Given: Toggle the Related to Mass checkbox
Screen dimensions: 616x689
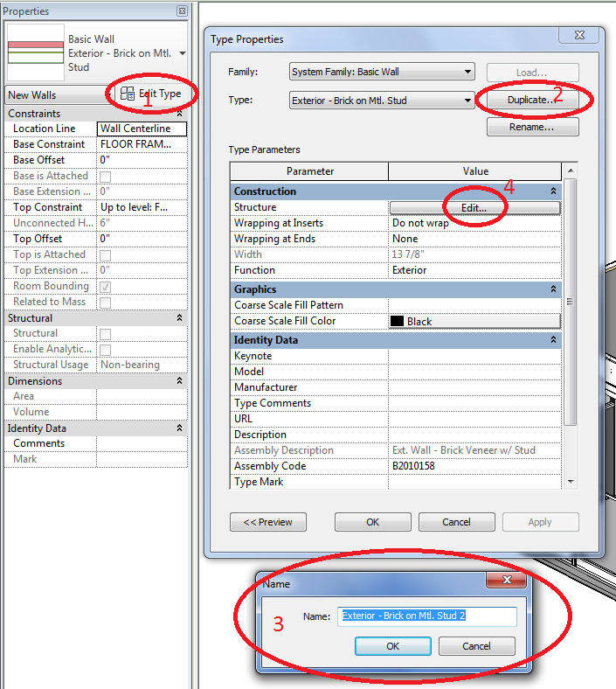Looking at the screenshot, I should click(106, 303).
